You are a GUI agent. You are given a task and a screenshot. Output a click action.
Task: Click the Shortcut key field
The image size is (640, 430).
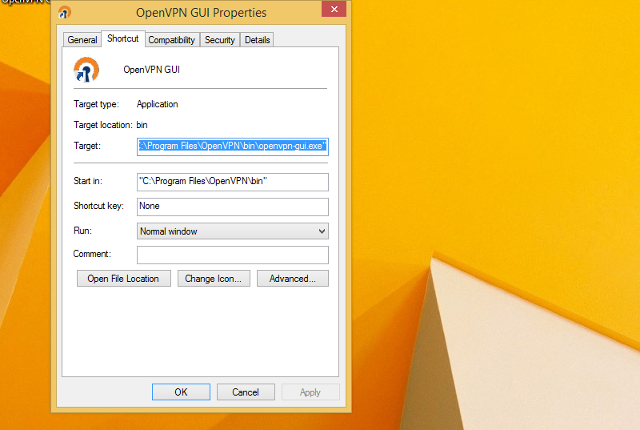coord(233,206)
